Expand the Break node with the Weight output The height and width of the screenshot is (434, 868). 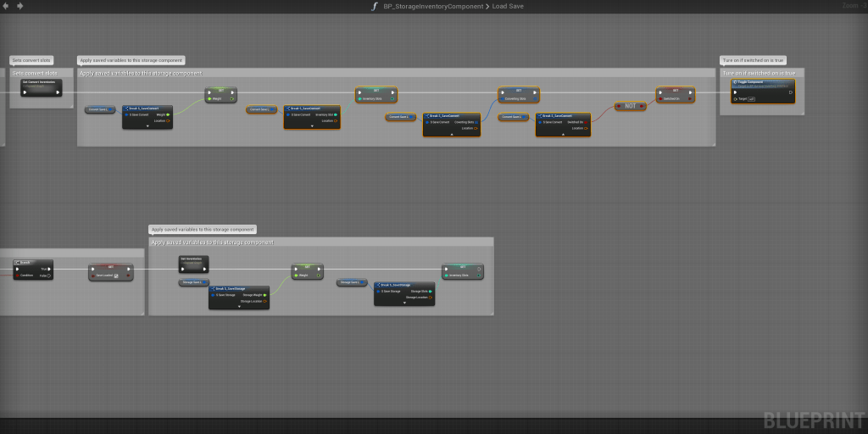point(147,125)
